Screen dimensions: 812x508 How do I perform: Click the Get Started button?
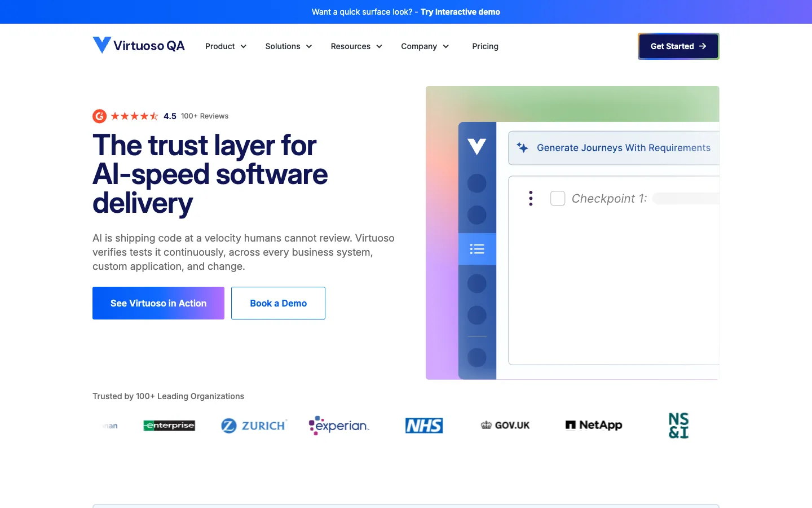(678, 46)
